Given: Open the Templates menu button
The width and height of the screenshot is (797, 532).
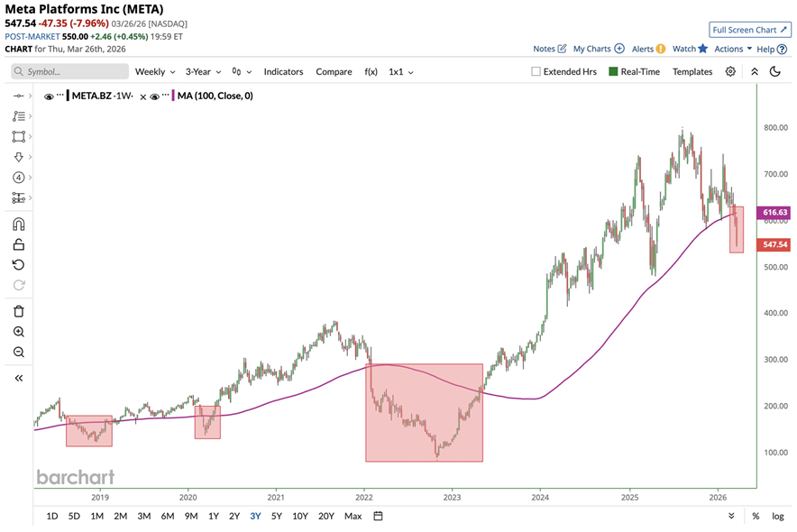Looking at the screenshot, I should click(692, 71).
